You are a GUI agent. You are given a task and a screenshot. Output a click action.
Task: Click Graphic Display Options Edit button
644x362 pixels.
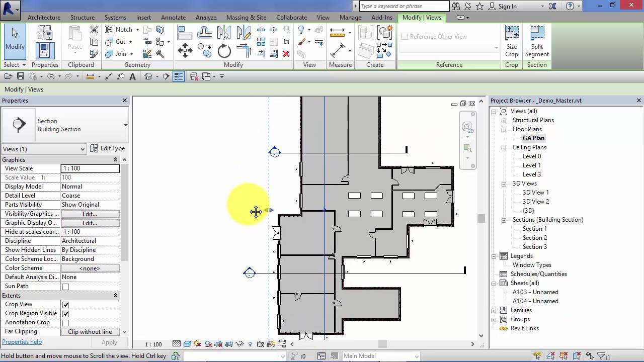click(90, 223)
